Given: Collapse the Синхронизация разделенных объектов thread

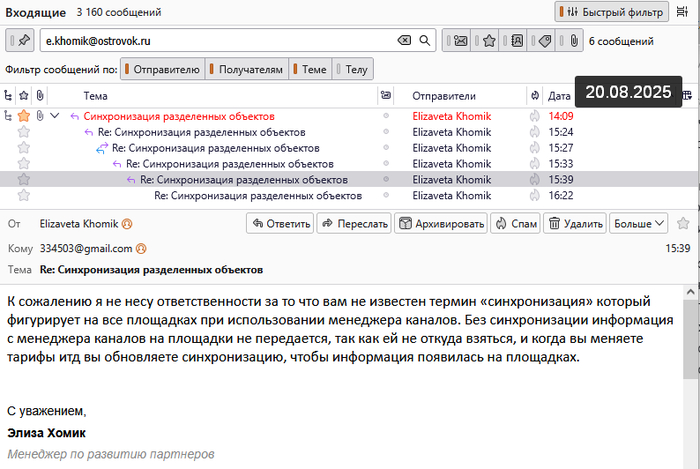Looking at the screenshot, I should pos(55,116).
